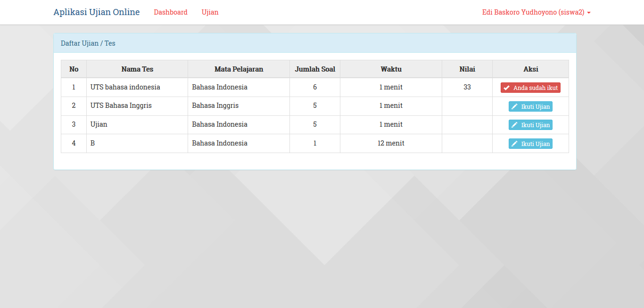Select the row for UTS bahasa indonesia
Image resolution: width=644 pixels, height=308 pixels.
(125, 87)
